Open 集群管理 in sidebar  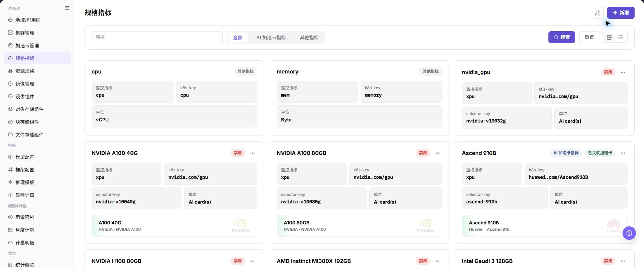(x=37, y=33)
